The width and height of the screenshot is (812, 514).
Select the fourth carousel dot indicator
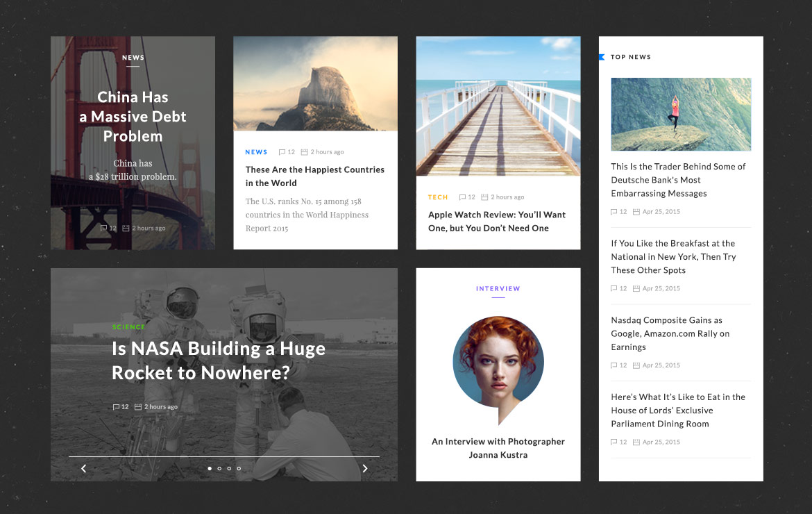(239, 468)
